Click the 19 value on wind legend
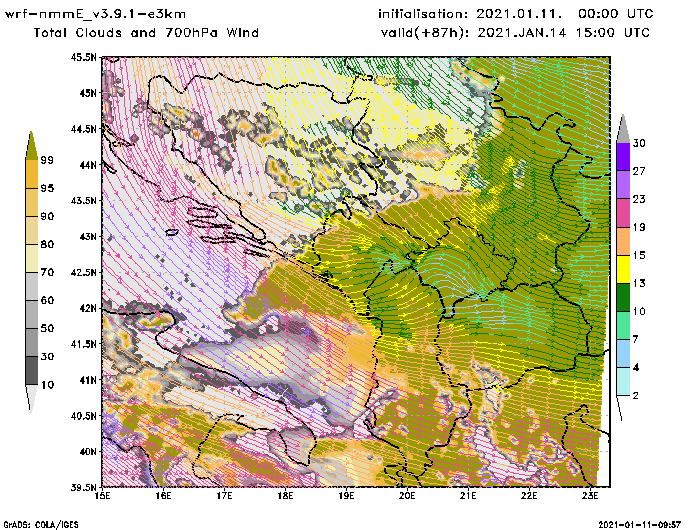Screen dimensions: 700x530 [639, 227]
